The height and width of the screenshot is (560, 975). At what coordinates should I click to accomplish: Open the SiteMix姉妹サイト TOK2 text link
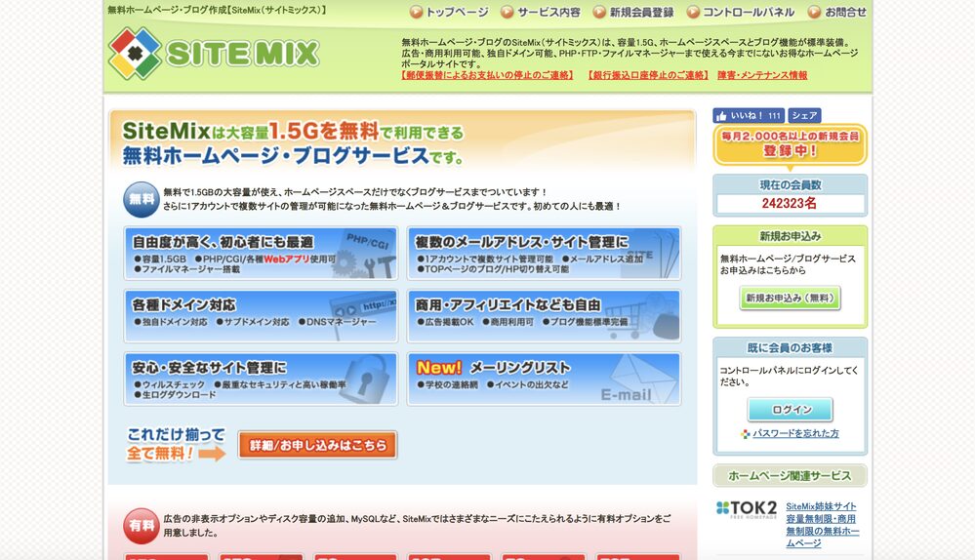click(822, 525)
